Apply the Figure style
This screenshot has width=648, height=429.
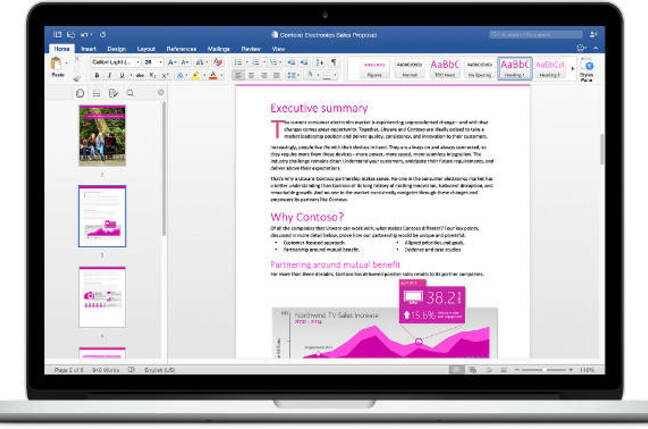[374, 68]
